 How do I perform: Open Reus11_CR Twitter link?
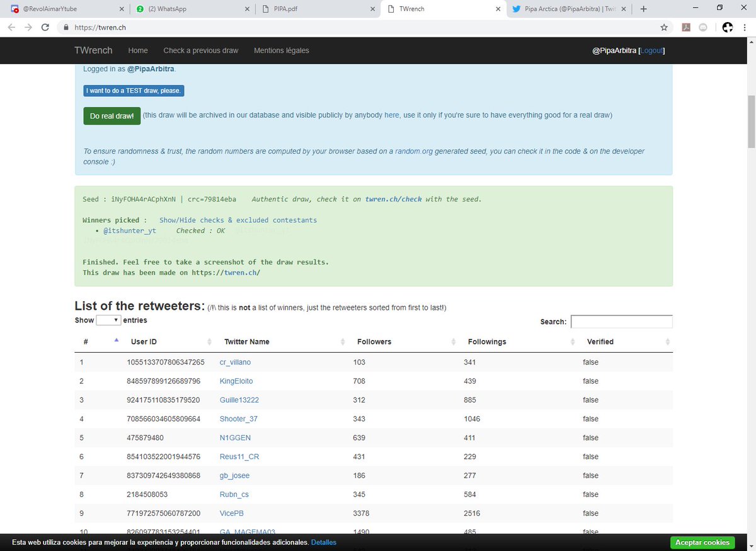coord(239,457)
